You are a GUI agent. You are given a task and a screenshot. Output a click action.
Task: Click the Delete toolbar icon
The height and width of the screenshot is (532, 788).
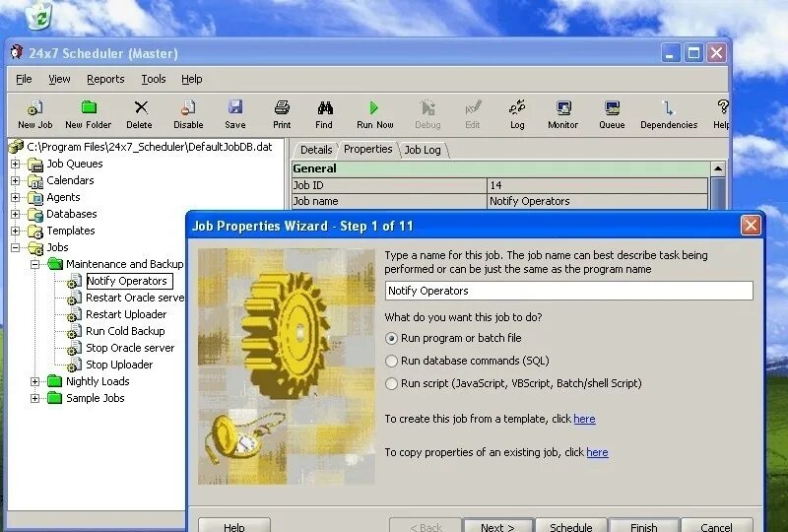click(141, 107)
